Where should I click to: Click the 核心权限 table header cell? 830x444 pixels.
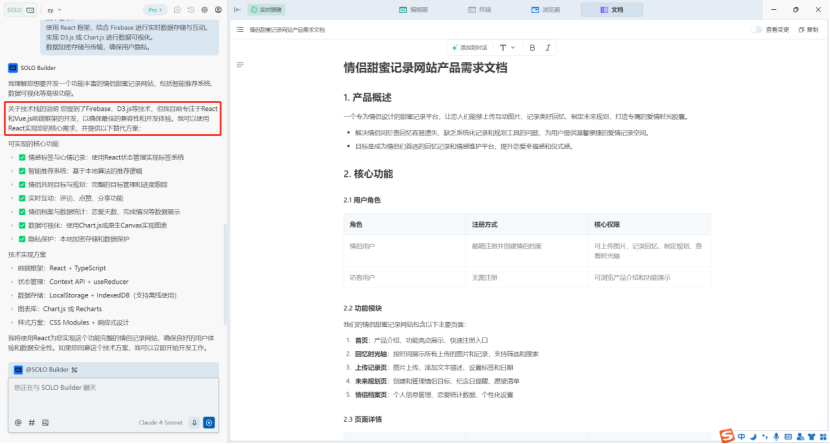click(649, 224)
